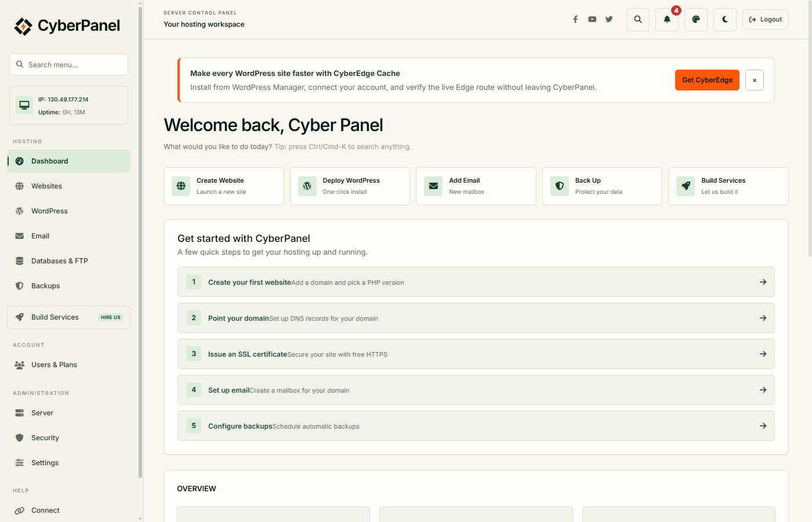Click the WordPress icon on Deploy WordPress card
The width and height of the screenshot is (812, 522).
click(x=307, y=186)
